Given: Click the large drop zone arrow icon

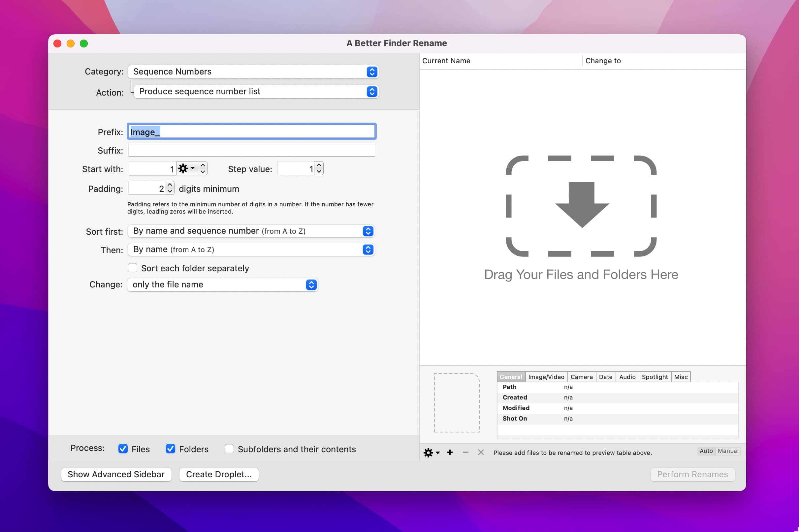Looking at the screenshot, I should [x=582, y=205].
